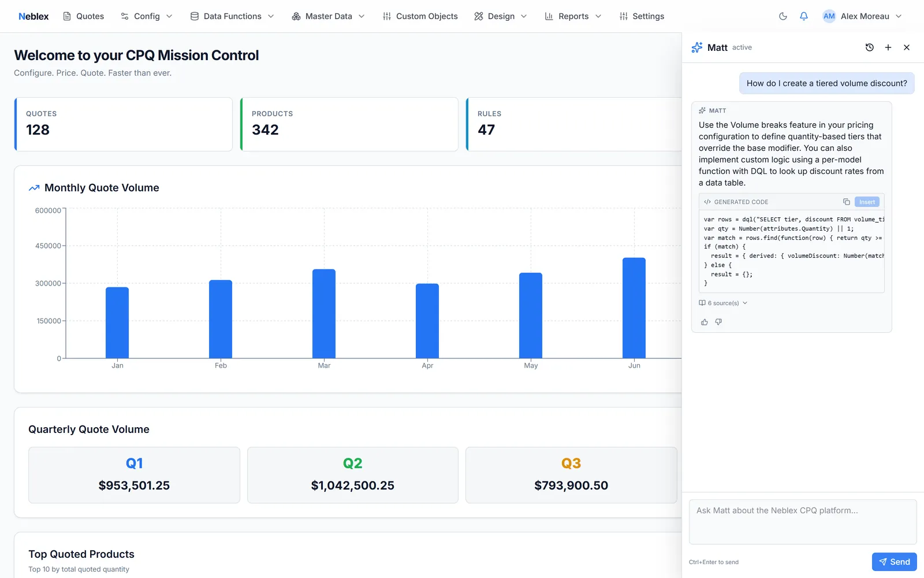The height and width of the screenshot is (578, 924).
Task: Open the Master Data dropdown
Action: pos(329,16)
